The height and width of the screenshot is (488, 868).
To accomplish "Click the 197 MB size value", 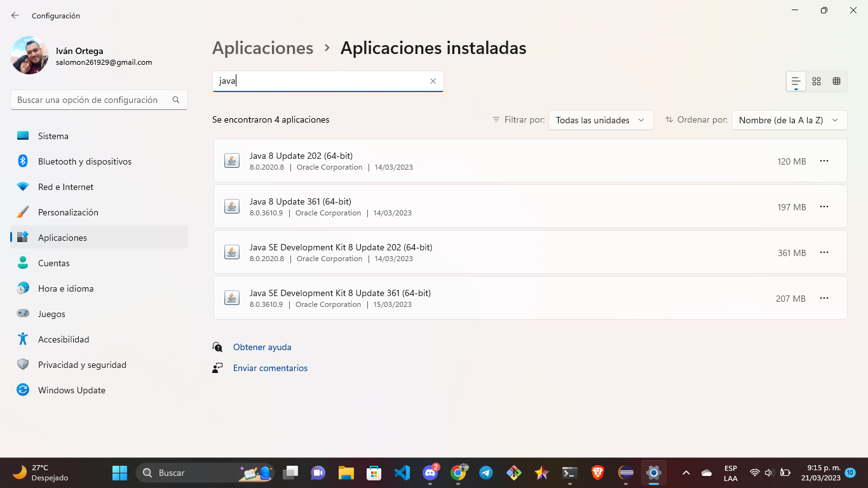I will click(x=792, y=207).
